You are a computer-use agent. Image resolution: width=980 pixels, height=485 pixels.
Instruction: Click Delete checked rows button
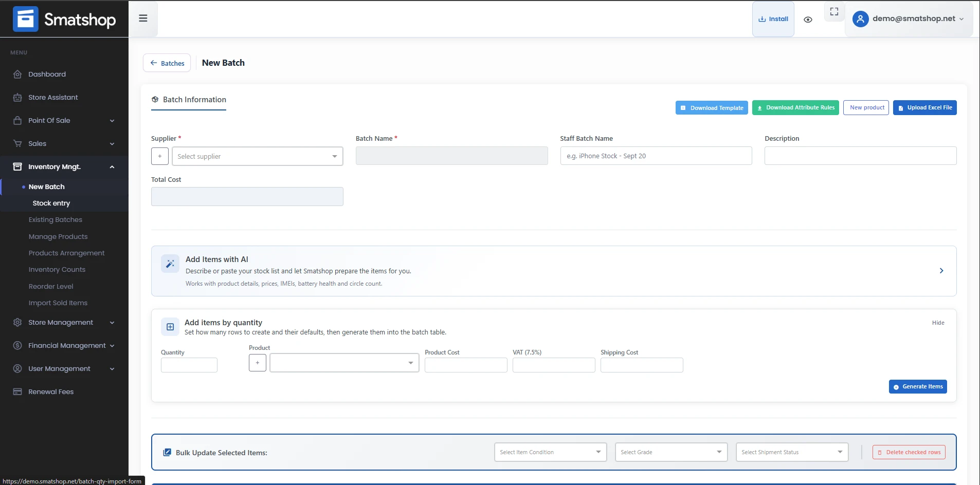point(909,452)
